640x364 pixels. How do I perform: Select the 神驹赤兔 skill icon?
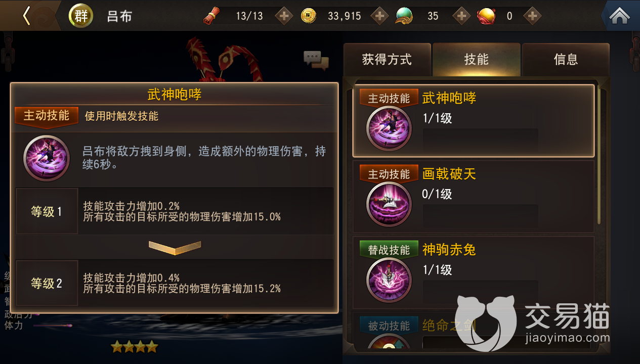coord(389,280)
